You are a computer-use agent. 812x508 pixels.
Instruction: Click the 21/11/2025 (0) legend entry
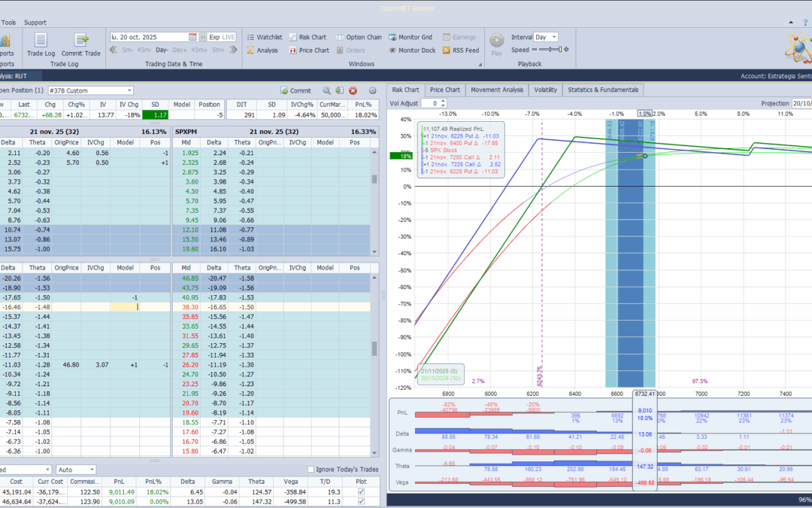click(x=438, y=371)
